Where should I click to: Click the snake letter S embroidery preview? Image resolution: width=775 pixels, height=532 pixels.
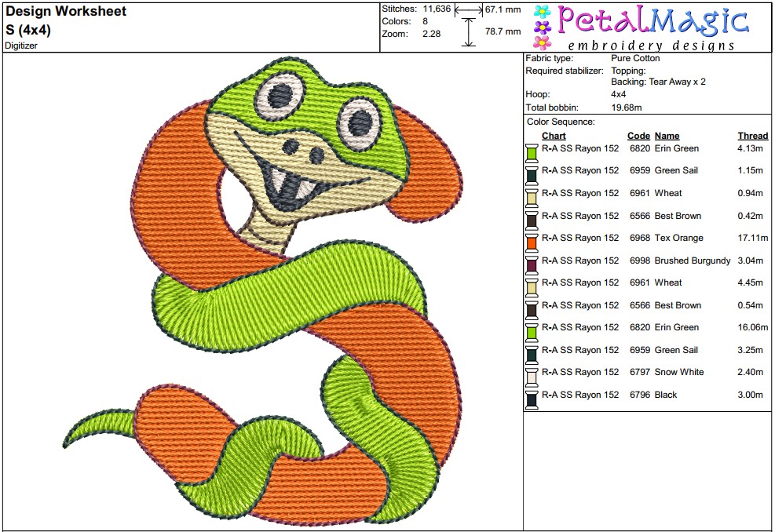(x=262, y=291)
